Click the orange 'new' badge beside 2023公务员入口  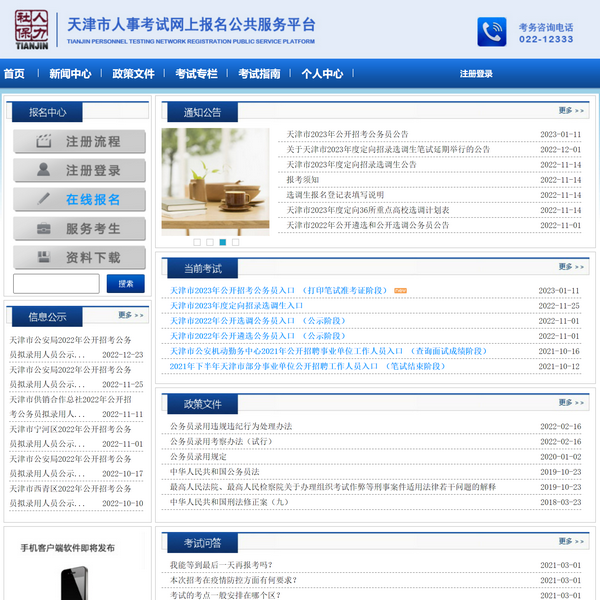pos(400,290)
